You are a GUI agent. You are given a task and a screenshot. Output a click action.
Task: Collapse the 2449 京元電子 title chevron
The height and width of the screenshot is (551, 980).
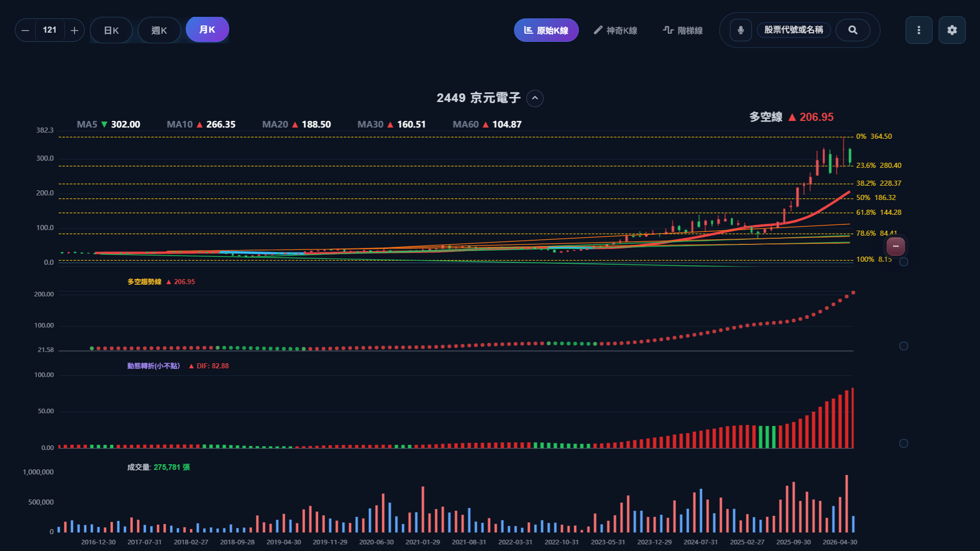click(535, 98)
